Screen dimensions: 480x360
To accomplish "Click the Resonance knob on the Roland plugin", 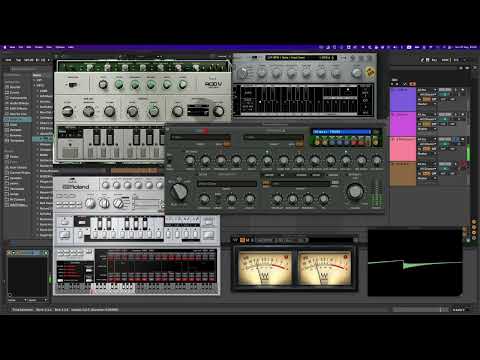I will point(127,185).
